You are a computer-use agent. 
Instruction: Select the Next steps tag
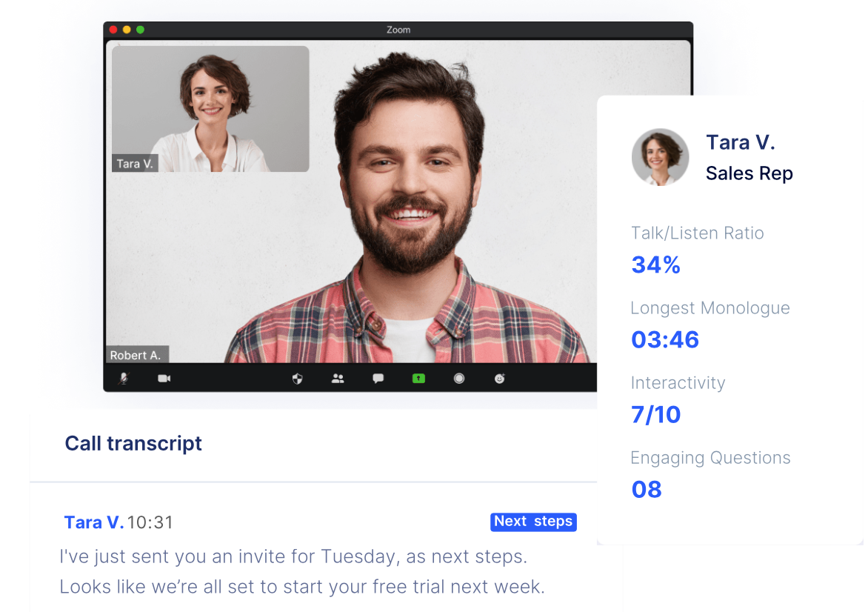pyautogui.click(x=533, y=522)
